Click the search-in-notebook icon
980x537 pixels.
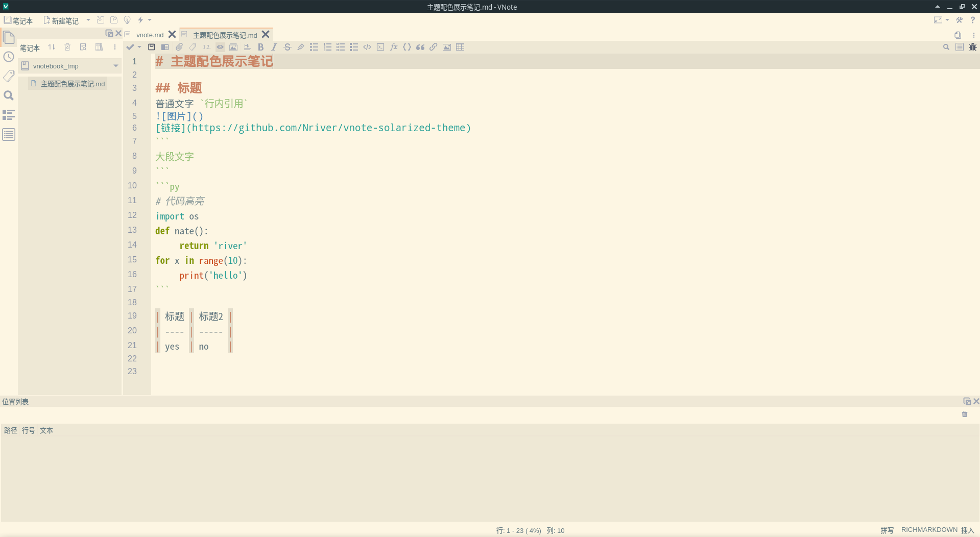tap(83, 47)
